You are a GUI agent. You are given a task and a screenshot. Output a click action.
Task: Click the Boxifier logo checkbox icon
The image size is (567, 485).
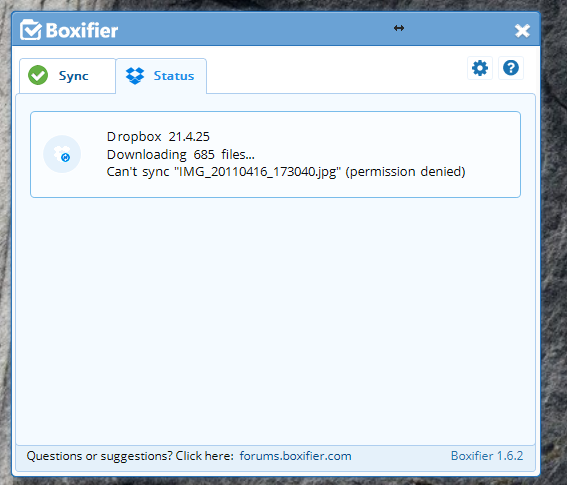(31, 30)
